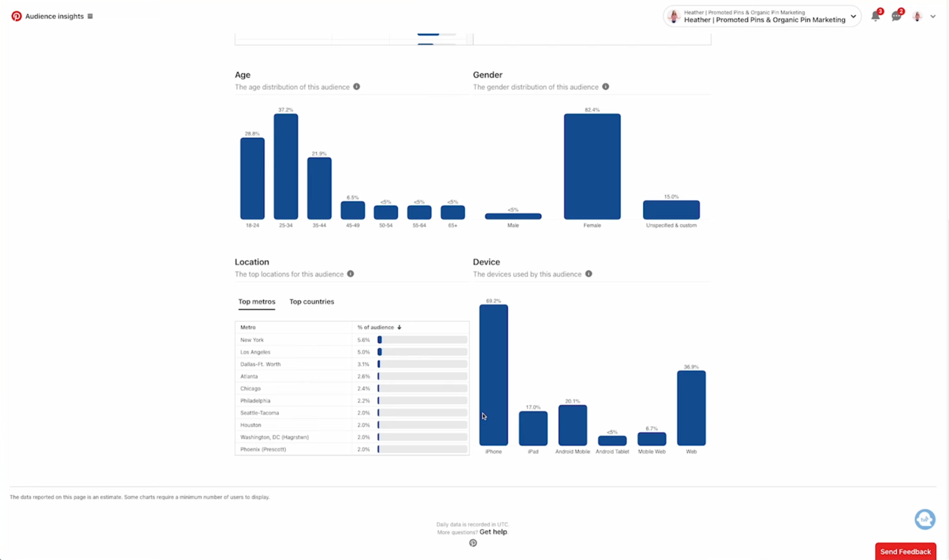Click the 65+ age bar
Screen dimensions: 949x560
[453, 213]
